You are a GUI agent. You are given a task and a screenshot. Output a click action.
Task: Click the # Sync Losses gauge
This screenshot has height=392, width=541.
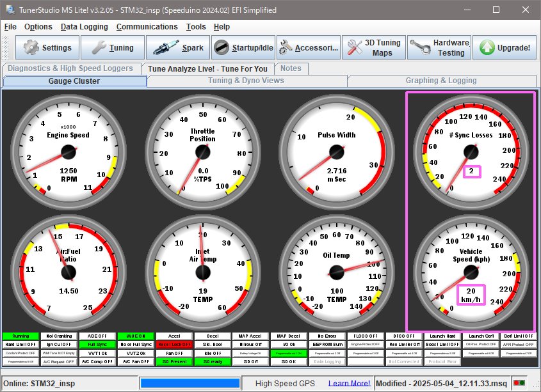tap(471, 152)
